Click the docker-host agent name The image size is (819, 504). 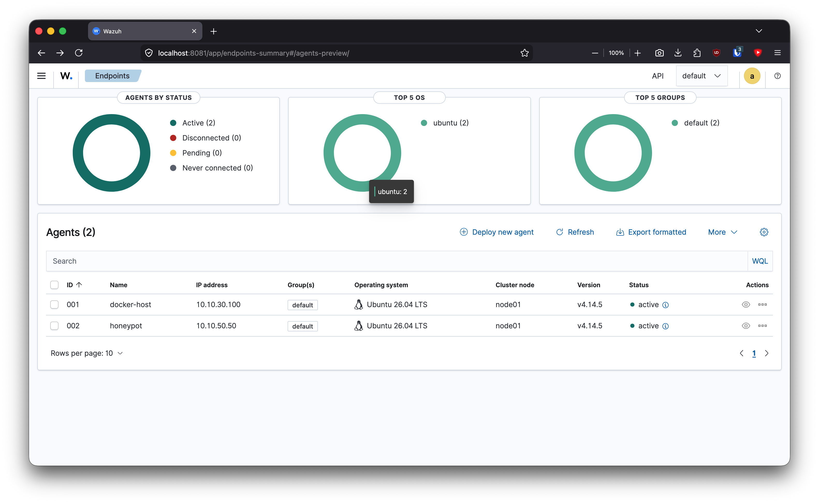point(130,304)
